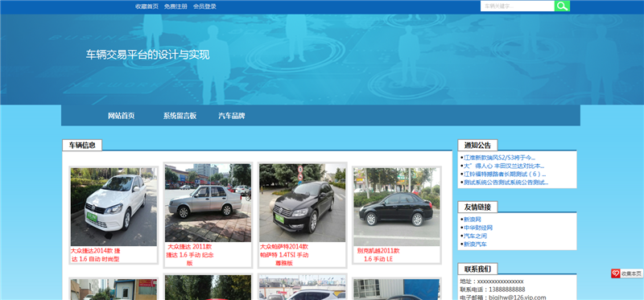Open the 会员登录 login link
This screenshot has height=300, width=644.
[204, 6]
